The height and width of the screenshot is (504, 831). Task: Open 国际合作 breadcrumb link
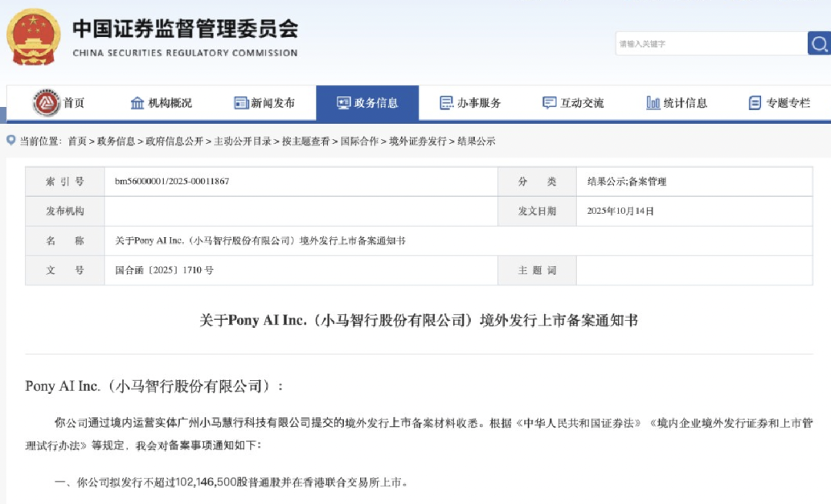coord(359,141)
